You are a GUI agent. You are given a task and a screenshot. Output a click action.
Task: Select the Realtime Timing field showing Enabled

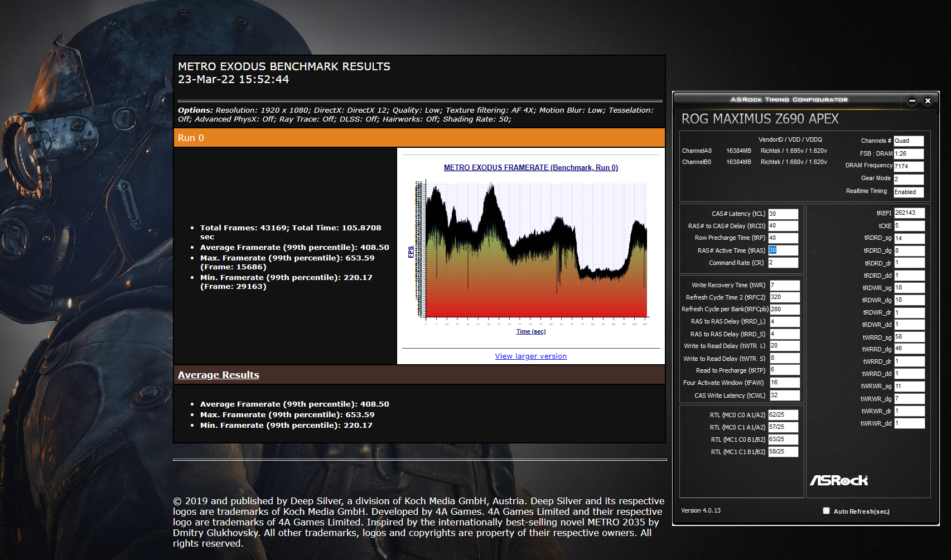pyautogui.click(x=909, y=192)
